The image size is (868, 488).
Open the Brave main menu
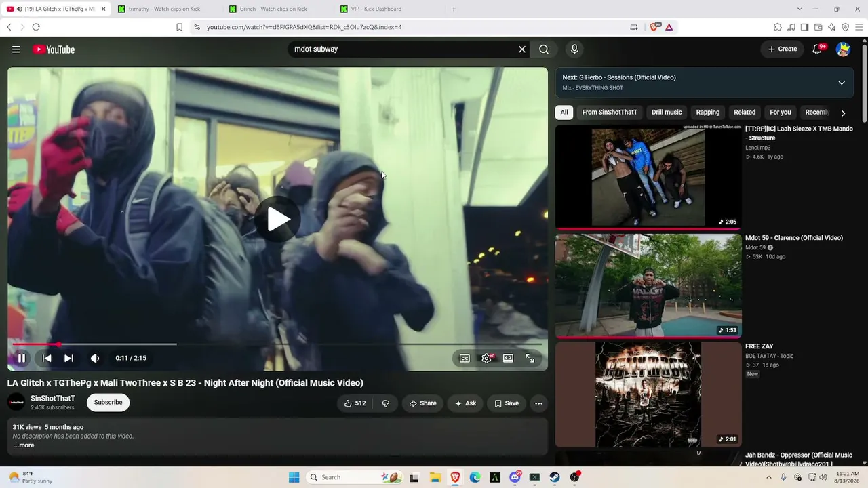pos(859,27)
